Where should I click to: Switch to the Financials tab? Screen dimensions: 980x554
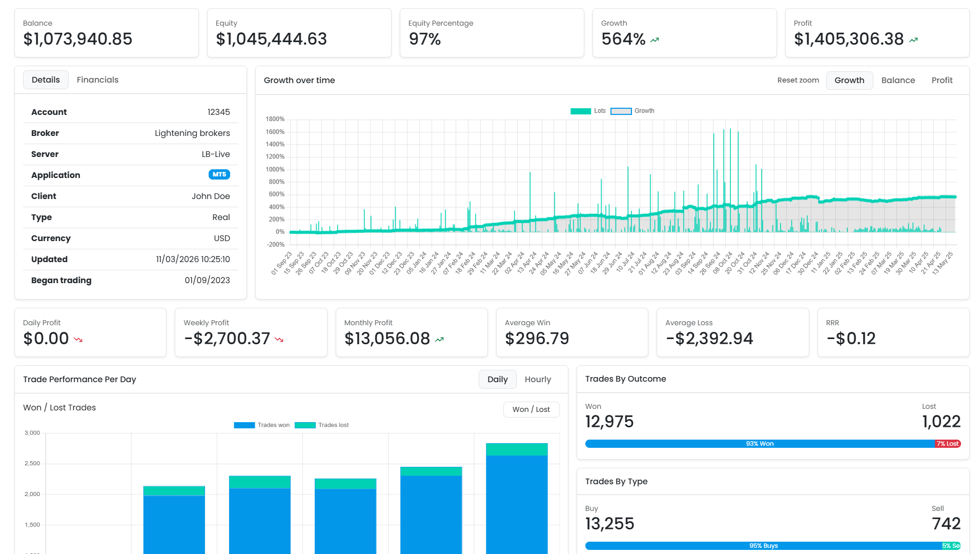[97, 80]
